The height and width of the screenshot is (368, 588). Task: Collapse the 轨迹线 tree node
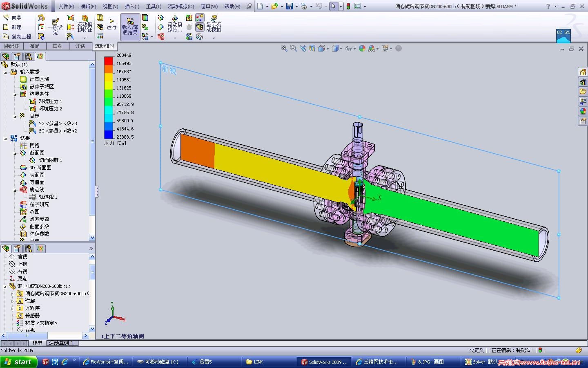pyautogui.click(x=15, y=190)
